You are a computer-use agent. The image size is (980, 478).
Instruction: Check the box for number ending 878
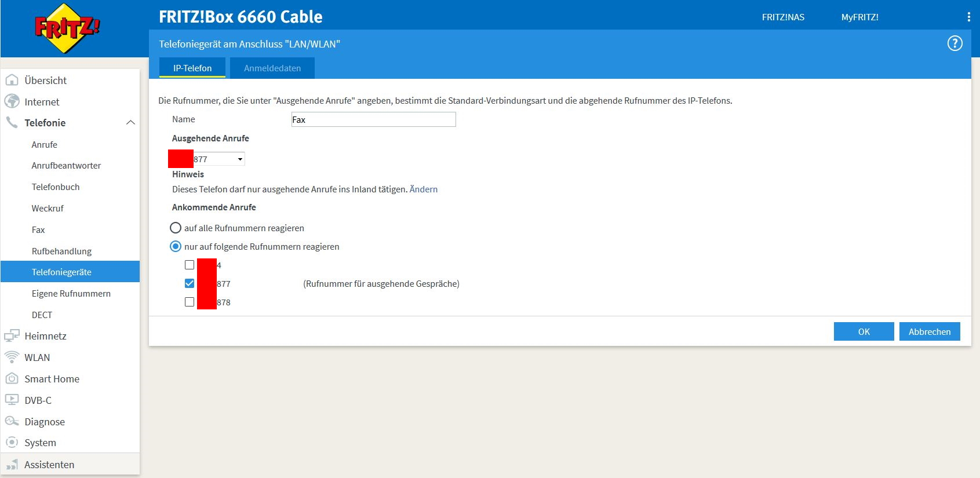[x=190, y=302]
